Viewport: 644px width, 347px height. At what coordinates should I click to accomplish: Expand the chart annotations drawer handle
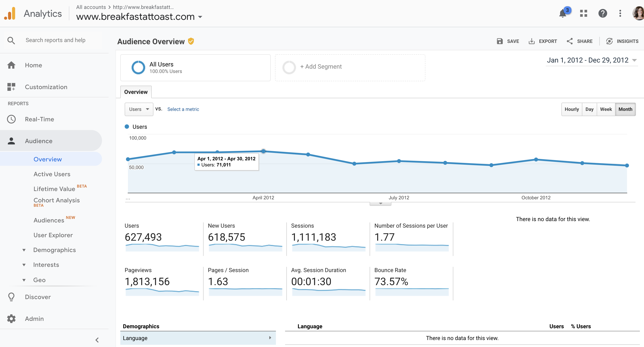point(380,204)
